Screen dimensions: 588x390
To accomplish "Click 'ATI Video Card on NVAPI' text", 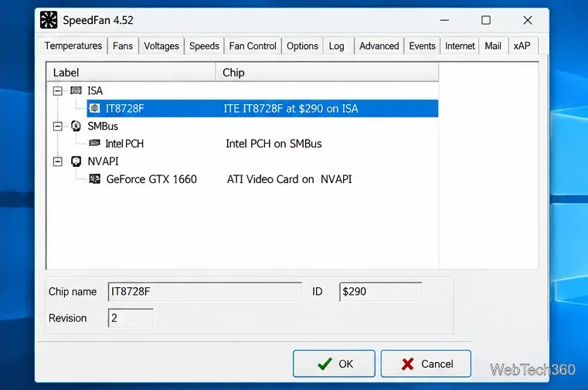I will [289, 179].
